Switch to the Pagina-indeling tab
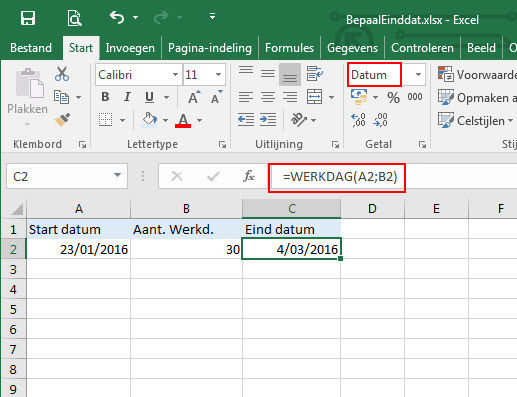The width and height of the screenshot is (517, 397). (210, 48)
